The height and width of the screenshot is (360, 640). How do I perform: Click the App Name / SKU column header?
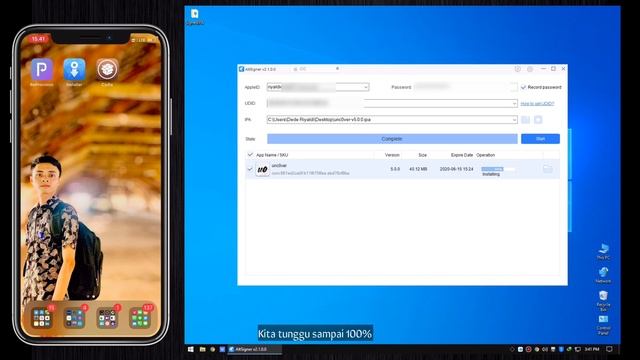pyautogui.click(x=272, y=155)
